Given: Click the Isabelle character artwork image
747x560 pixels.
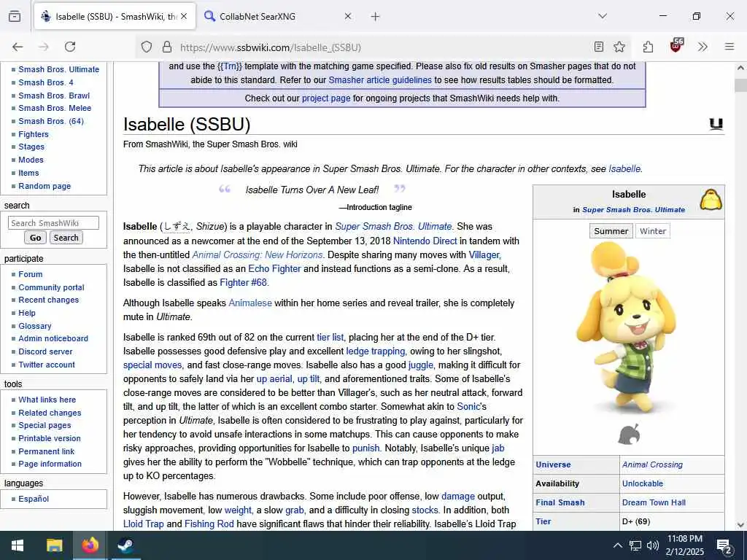Looking at the screenshot, I should (x=628, y=329).
